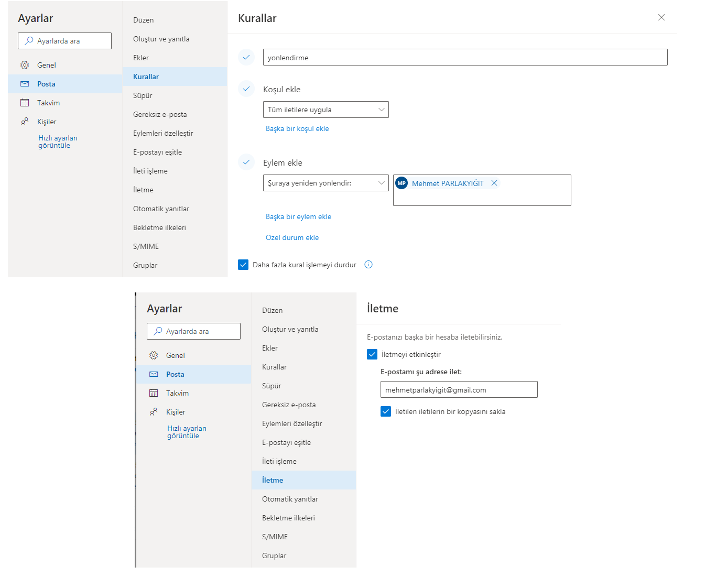Click the Kişiler people icon in bottom panel

(154, 412)
